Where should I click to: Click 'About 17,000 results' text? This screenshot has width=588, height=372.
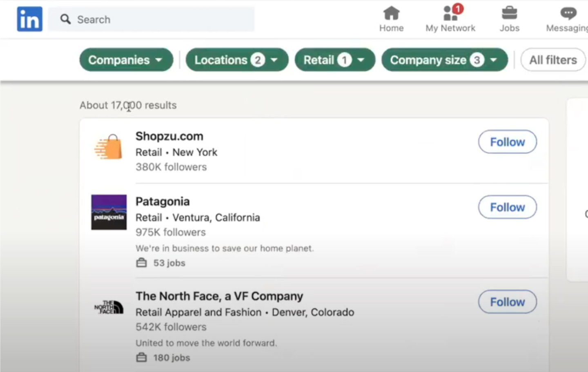[128, 105]
